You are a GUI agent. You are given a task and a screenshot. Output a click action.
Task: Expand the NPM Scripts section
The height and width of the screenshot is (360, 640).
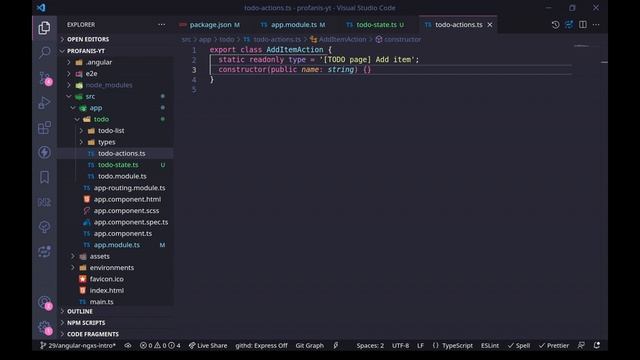[86, 323]
